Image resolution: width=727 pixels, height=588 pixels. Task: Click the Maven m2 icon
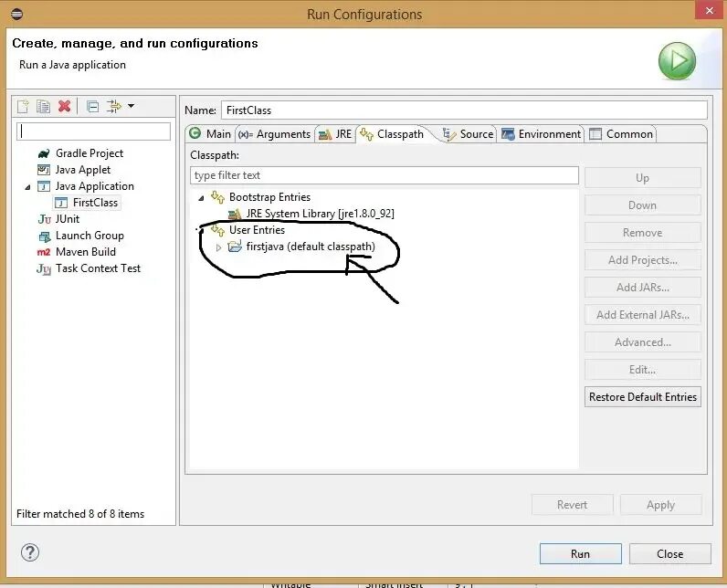point(44,252)
